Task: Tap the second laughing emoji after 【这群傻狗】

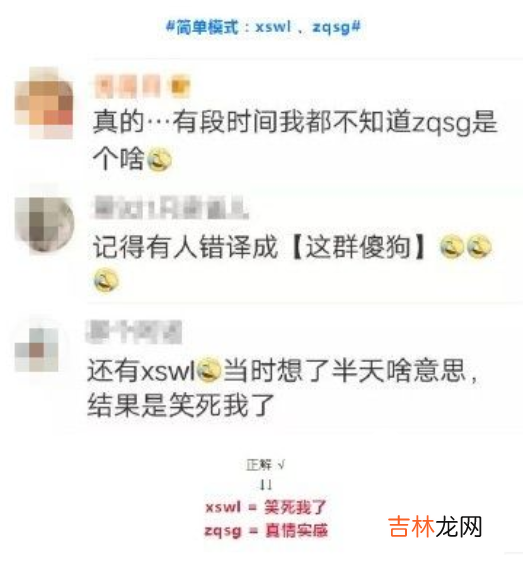Action: 479,247
